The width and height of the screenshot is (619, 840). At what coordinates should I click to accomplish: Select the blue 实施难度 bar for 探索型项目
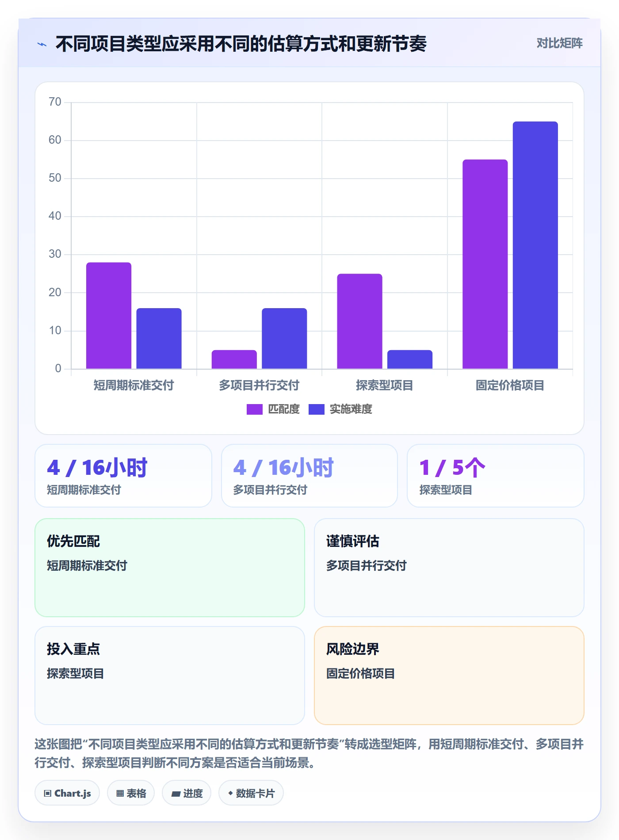(x=410, y=359)
